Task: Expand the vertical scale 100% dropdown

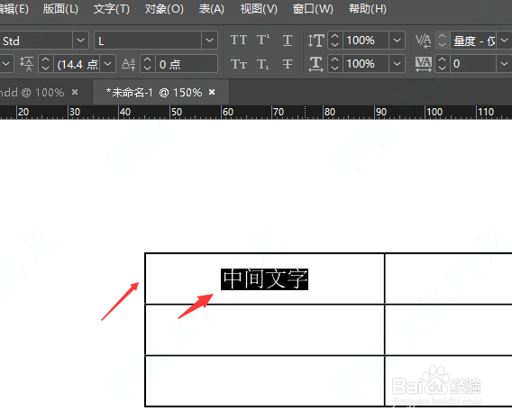Action: point(397,41)
